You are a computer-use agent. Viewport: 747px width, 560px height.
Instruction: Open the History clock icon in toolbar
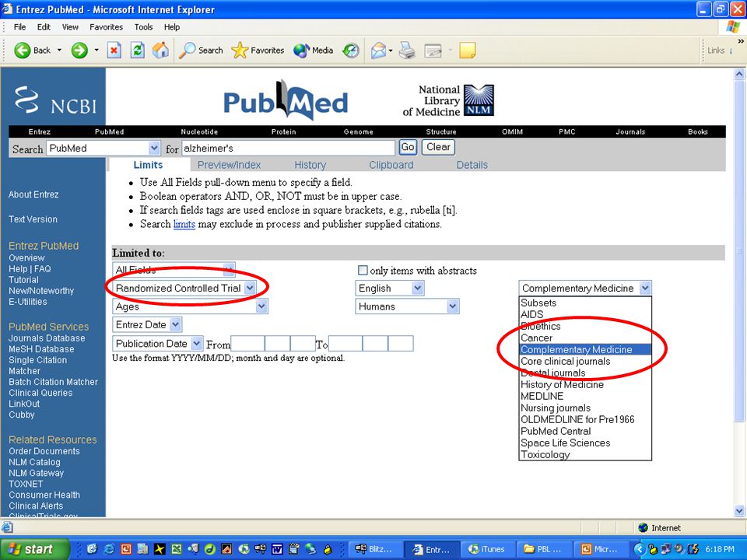coord(351,50)
